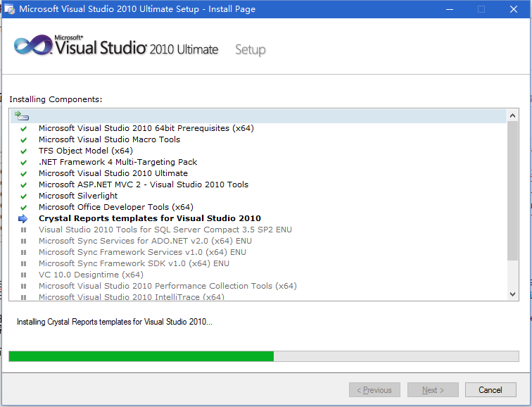Screen dimensions: 532x407
Task: Select VC 10.0 Designtime (x64) entry
Action: point(91,275)
